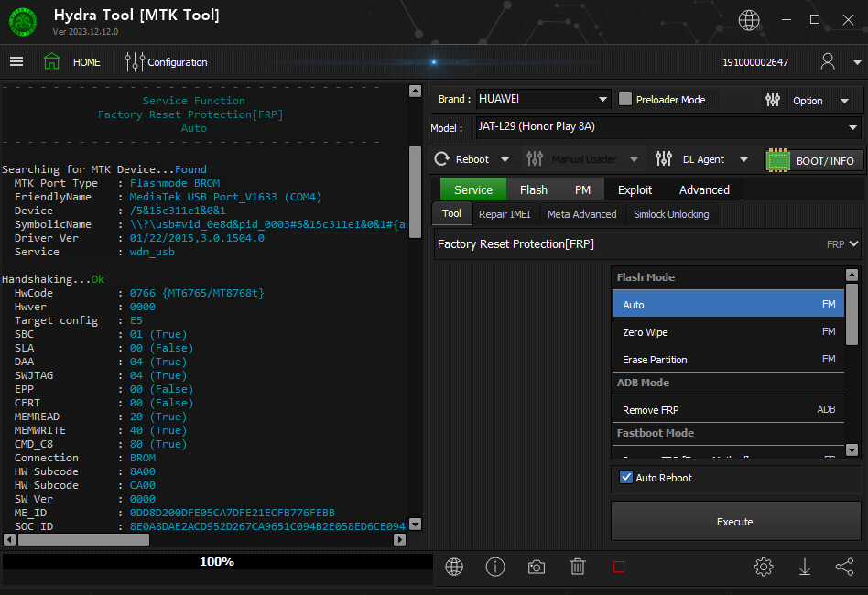Click the Flash Mode section header
The image size is (868, 595).
pyautogui.click(x=728, y=277)
